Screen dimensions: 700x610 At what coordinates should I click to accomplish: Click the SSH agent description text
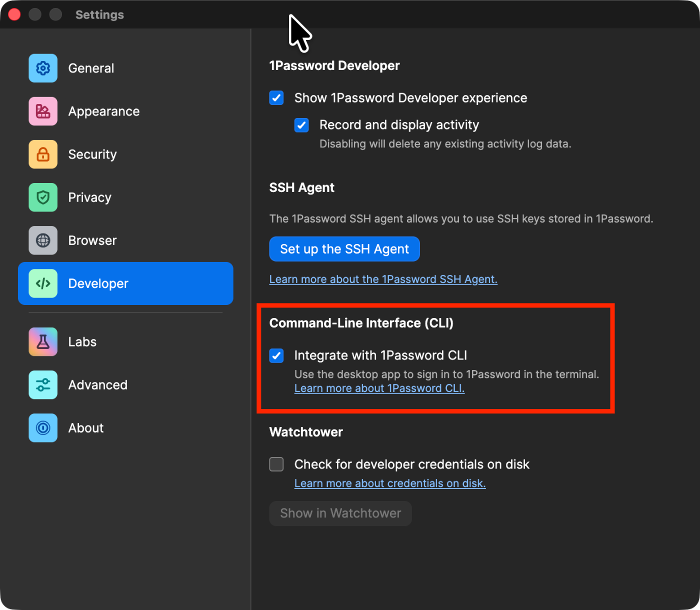coord(461,218)
